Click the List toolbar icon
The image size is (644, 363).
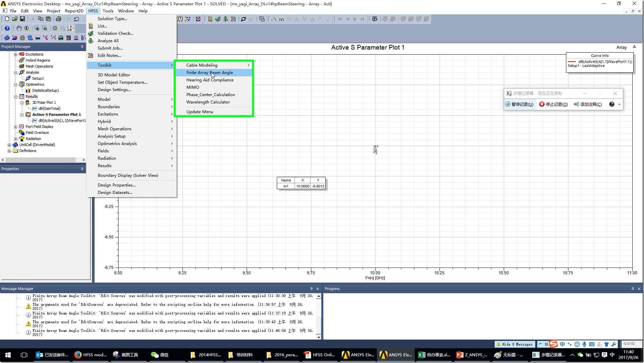pos(210,19)
